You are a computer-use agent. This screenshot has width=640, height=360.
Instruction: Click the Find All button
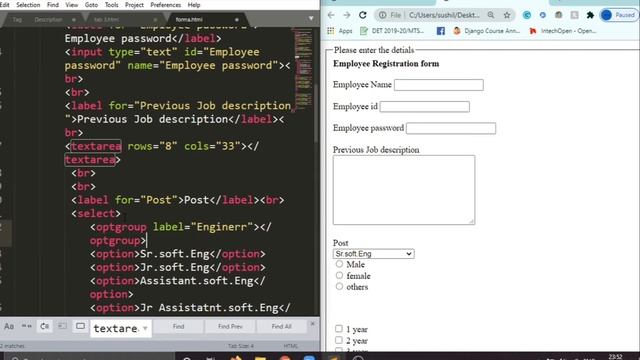[x=282, y=327]
